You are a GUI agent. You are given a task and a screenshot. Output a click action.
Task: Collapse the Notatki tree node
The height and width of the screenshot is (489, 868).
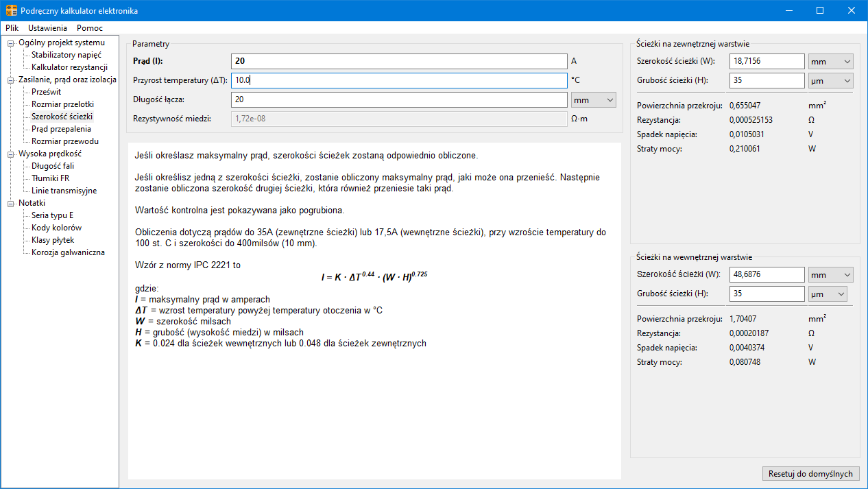click(x=11, y=203)
